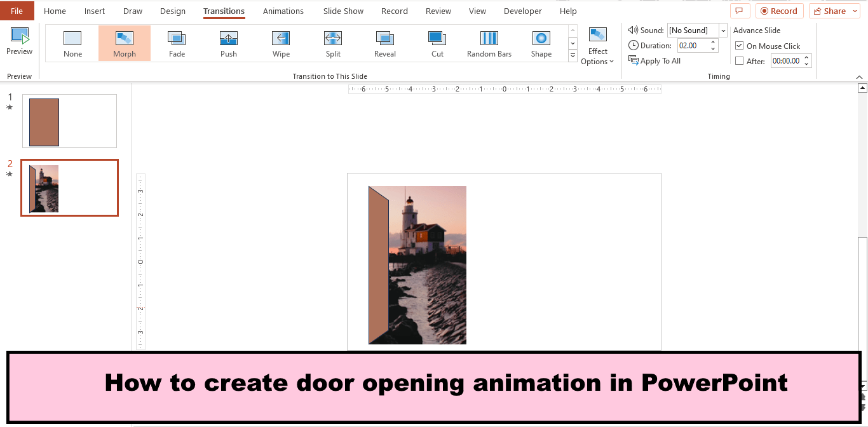Viewport: 868px width, 427px height.
Task: Click the Record button
Action: (x=779, y=11)
